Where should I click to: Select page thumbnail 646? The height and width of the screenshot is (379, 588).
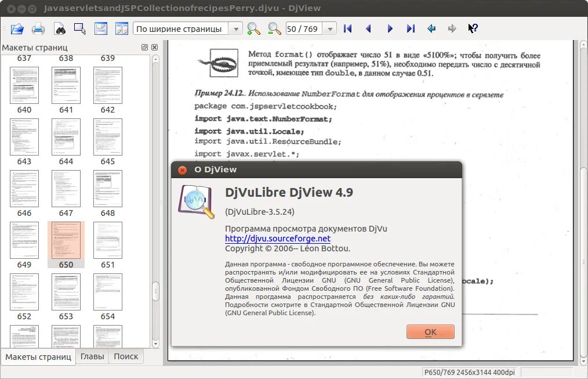point(24,189)
